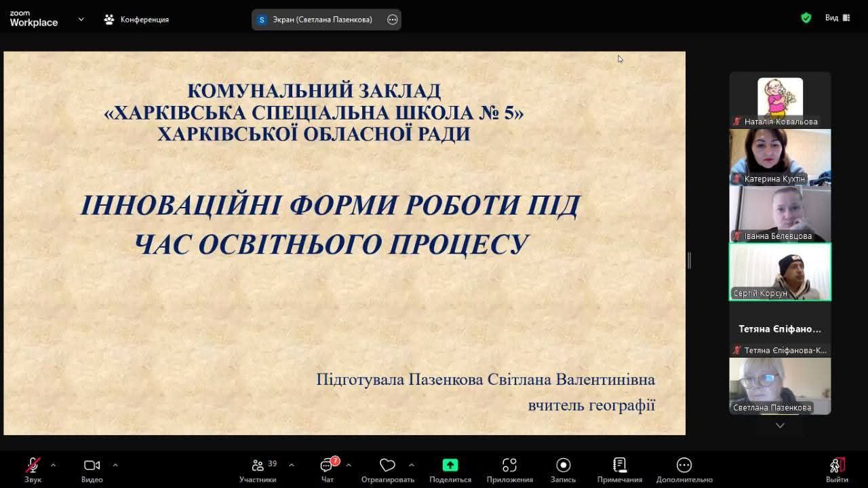Open the Конференция meeting info menu
Image resolution: width=868 pixels, height=488 pixels.
[x=136, y=20]
